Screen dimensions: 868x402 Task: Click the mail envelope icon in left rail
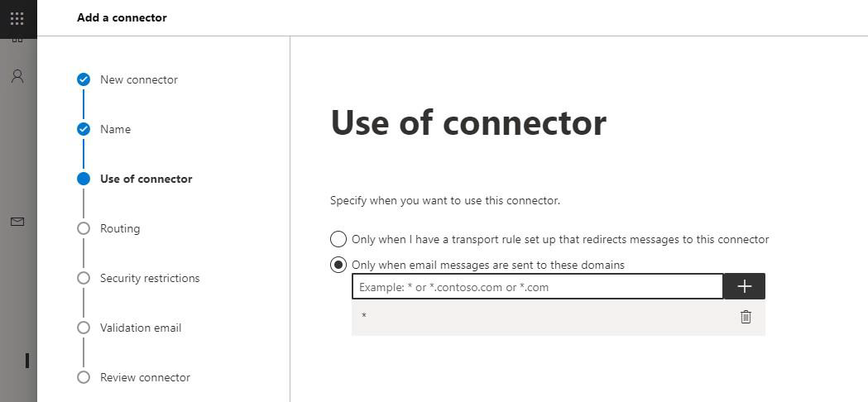pyautogui.click(x=17, y=222)
